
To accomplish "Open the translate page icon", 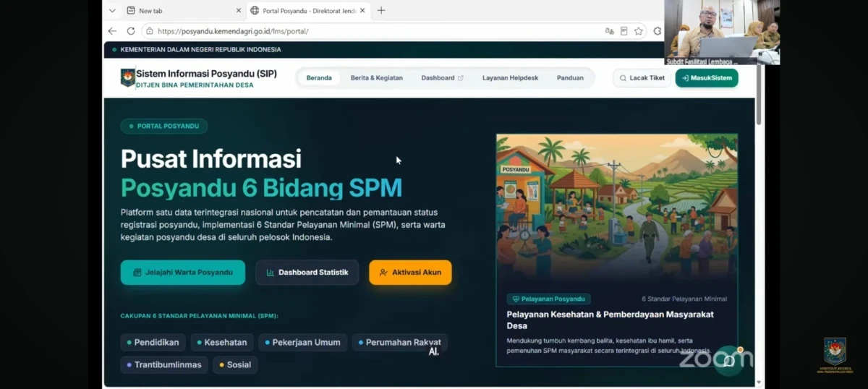I will click(x=609, y=31).
